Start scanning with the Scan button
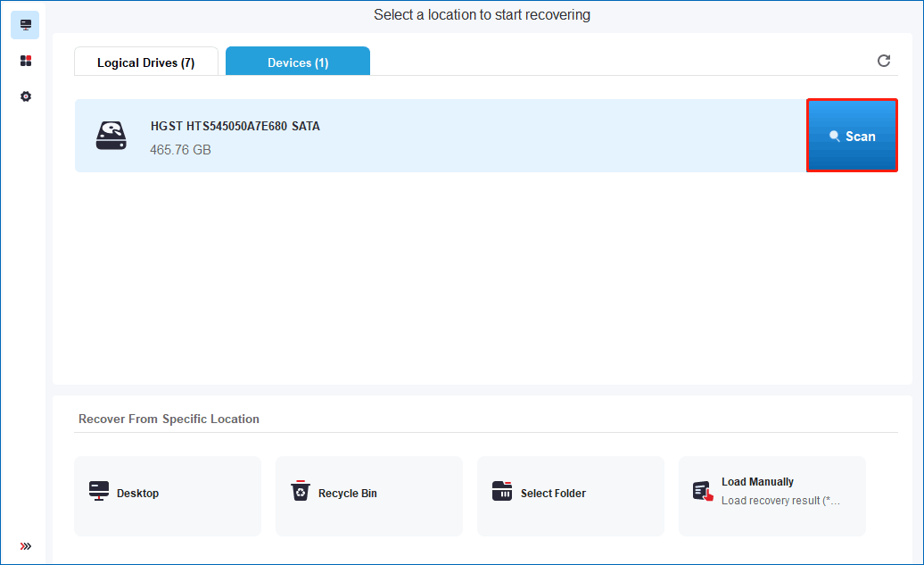The width and height of the screenshot is (924, 565). point(852,136)
